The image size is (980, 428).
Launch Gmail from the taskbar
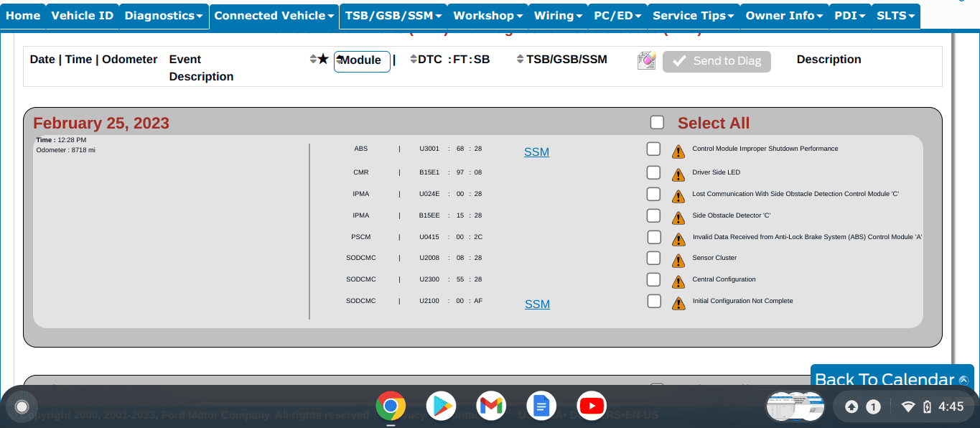pyautogui.click(x=491, y=406)
